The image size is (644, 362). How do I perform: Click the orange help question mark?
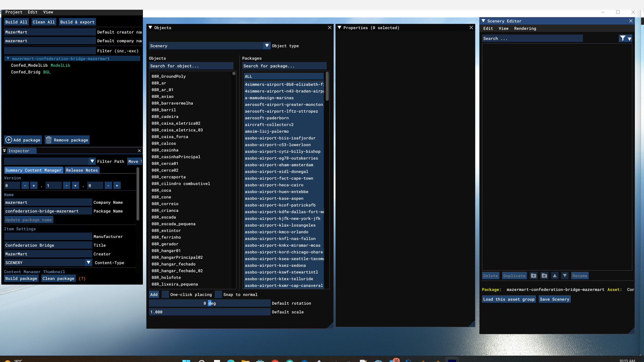82,279
